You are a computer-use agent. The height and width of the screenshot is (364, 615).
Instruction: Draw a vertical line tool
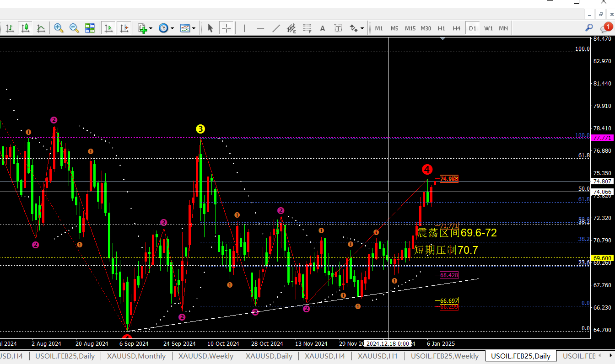(x=245, y=28)
